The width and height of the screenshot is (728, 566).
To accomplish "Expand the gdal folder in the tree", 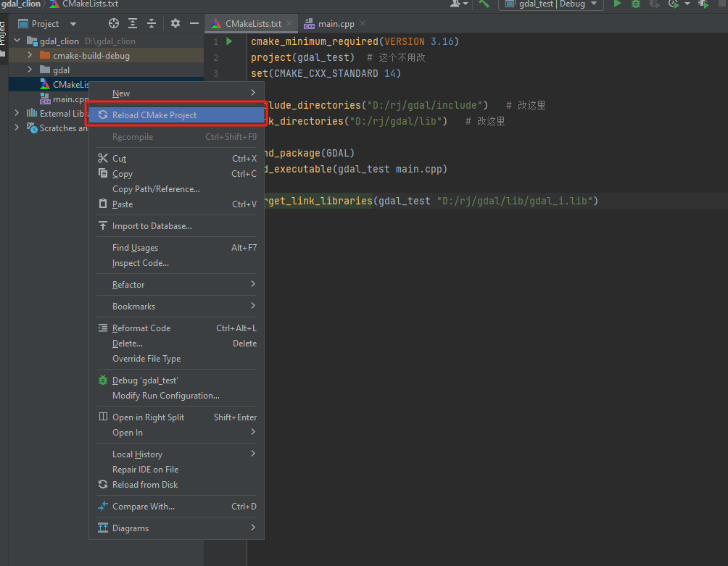I will pyautogui.click(x=30, y=70).
